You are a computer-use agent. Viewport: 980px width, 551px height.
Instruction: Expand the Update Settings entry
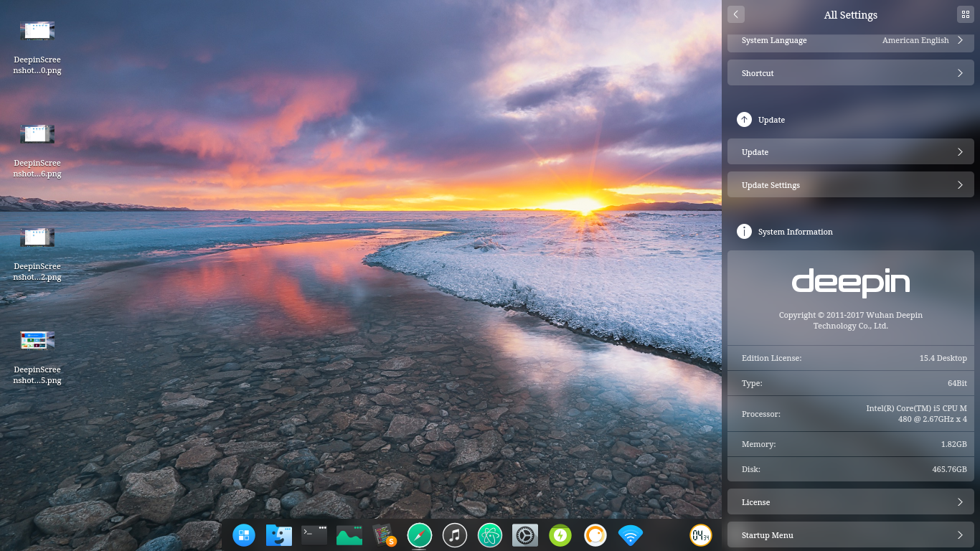[850, 184]
